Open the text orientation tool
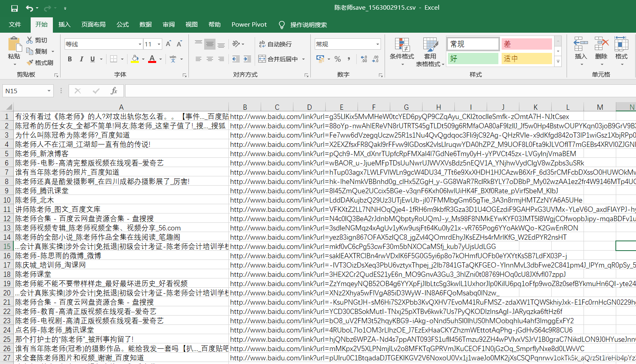636x364 pixels. pos(236,44)
